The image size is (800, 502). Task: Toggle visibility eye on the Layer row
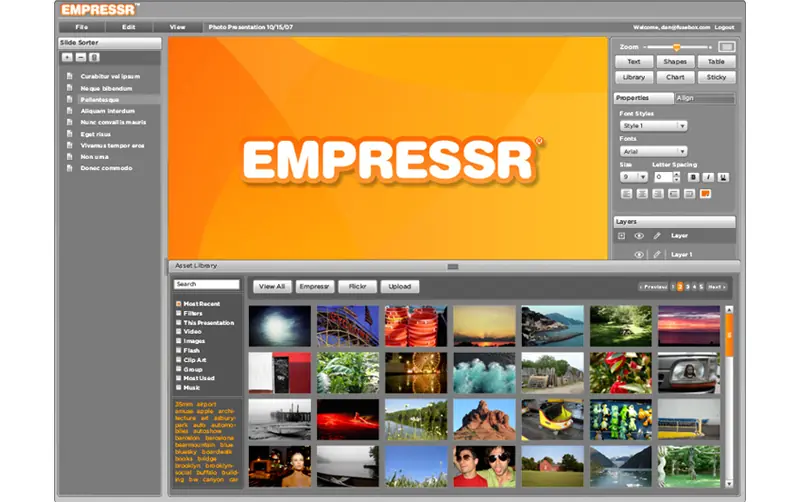639,236
